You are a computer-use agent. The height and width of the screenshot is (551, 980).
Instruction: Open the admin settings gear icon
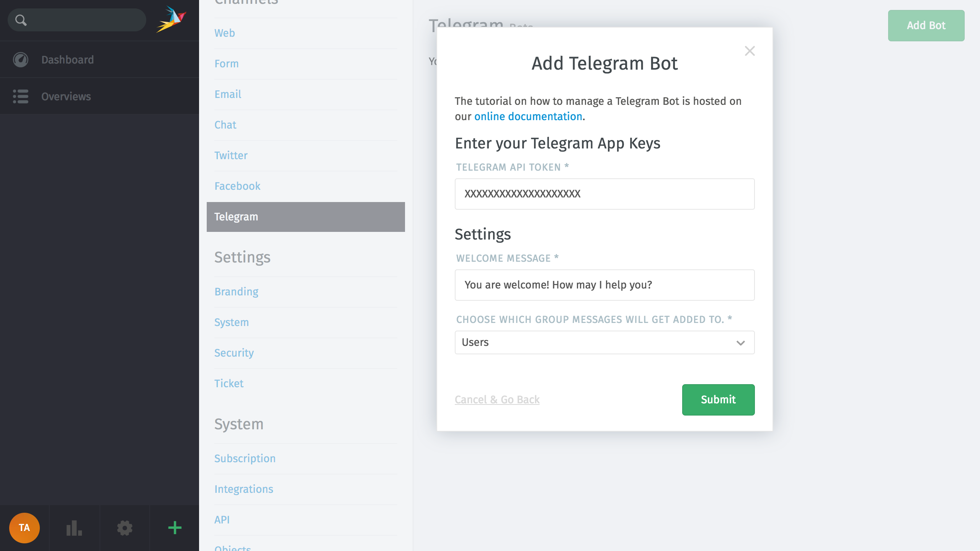point(125,528)
